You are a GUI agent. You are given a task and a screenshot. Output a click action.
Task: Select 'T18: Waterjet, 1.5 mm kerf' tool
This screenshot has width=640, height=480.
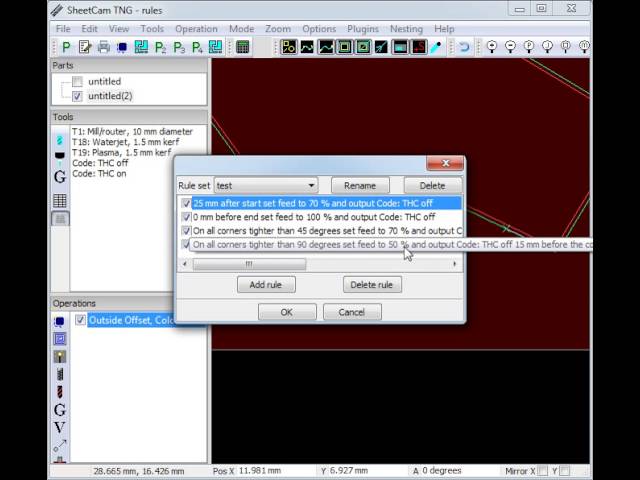126,142
